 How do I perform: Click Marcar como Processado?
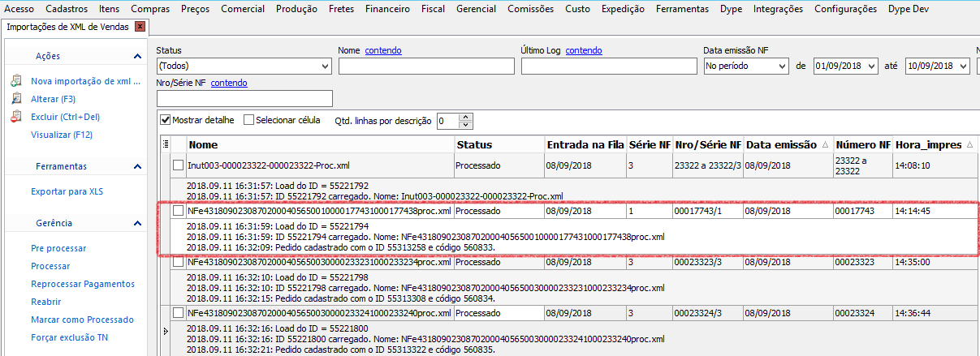(x=82, y=320)
